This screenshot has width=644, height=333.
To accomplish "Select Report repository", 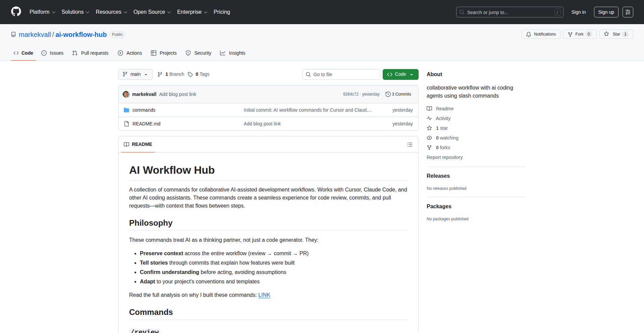I will point(444,157).
